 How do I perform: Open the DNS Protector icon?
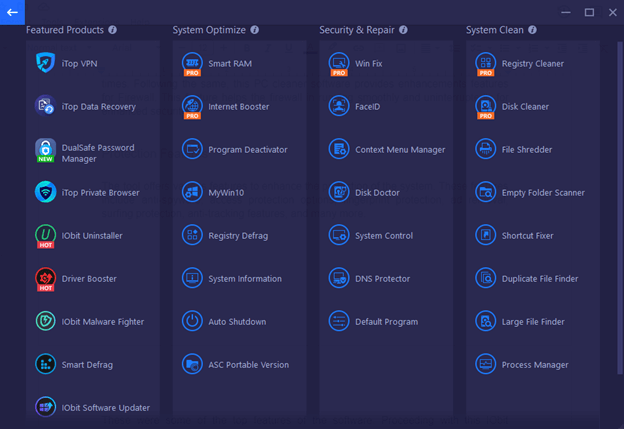(339, 278)
